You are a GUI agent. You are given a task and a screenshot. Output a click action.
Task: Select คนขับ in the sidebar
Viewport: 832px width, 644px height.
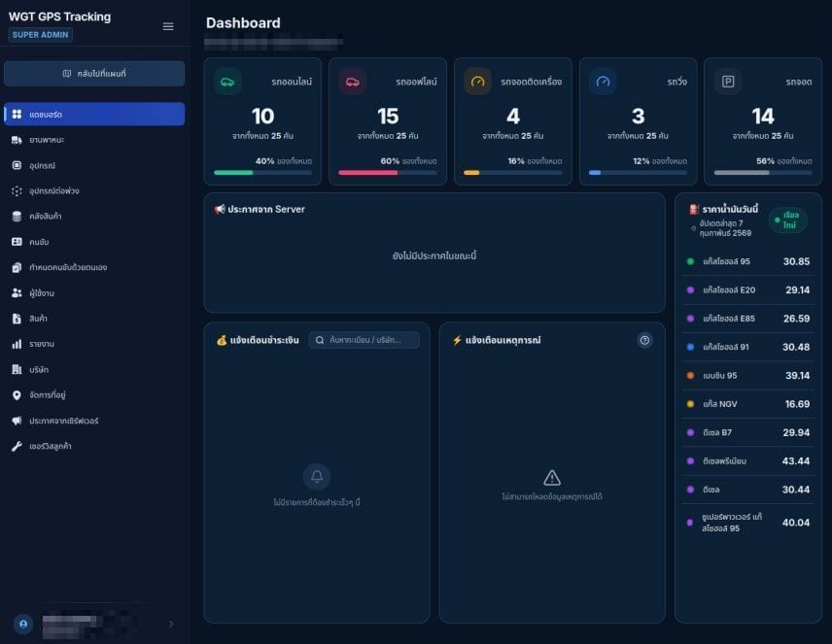click(94, 242)
